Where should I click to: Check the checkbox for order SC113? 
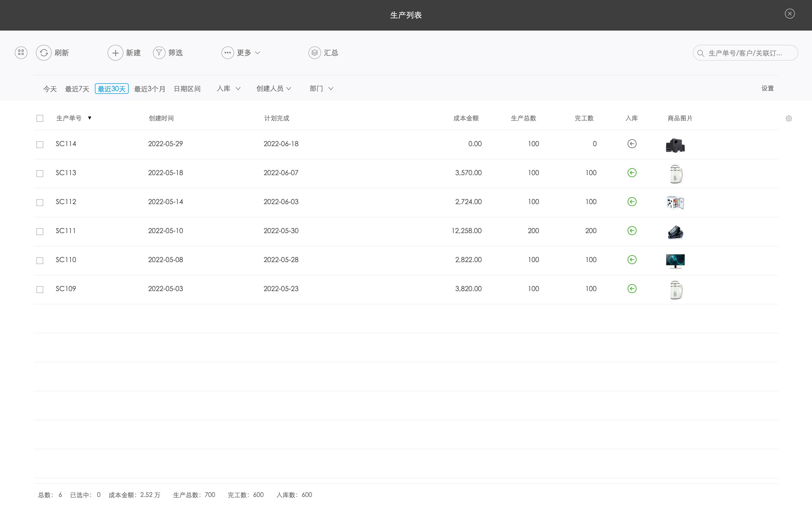40,174
